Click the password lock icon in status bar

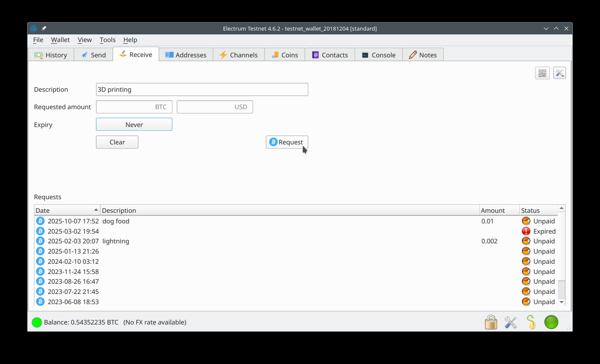pyautogui.click(x=491, y=322)
